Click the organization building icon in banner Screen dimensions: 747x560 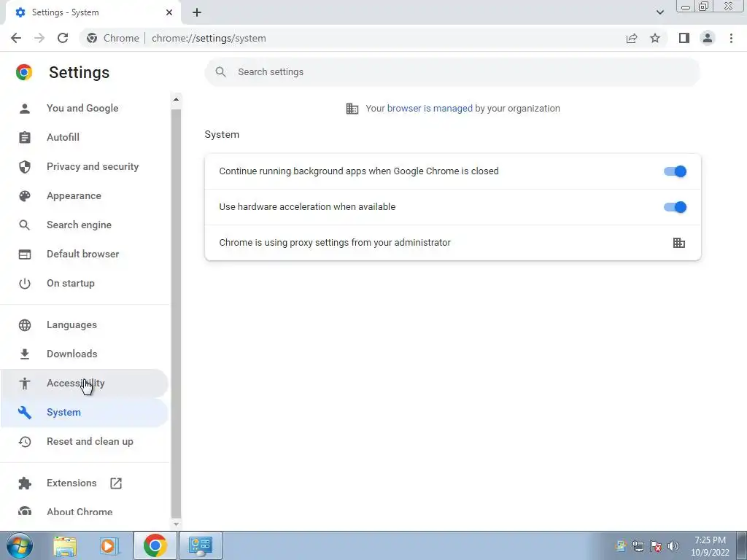[x=352, y=109]
